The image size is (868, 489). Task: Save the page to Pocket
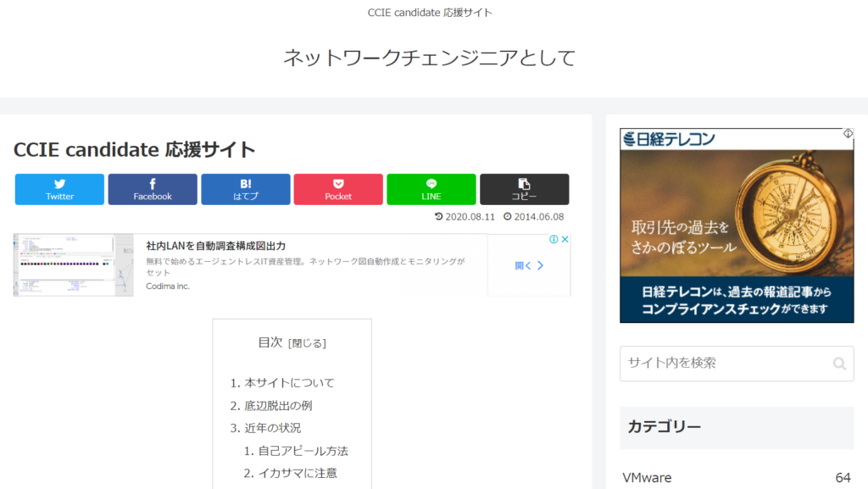pyautogui.click(x=338, y=189)
